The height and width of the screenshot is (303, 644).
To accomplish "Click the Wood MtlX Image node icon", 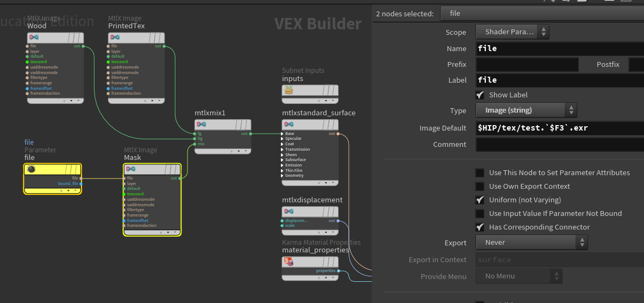I will tap(34, 38).
